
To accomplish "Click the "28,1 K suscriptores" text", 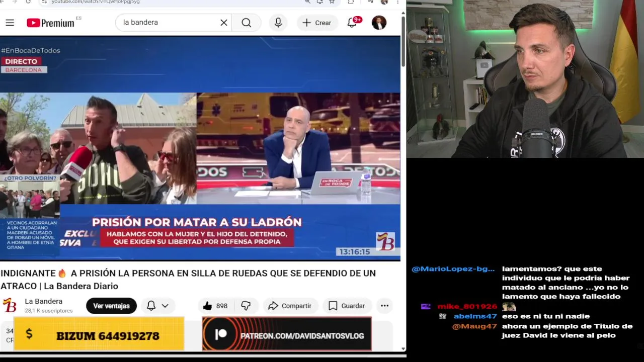I will pyautogui.click(x=49, y=311).
